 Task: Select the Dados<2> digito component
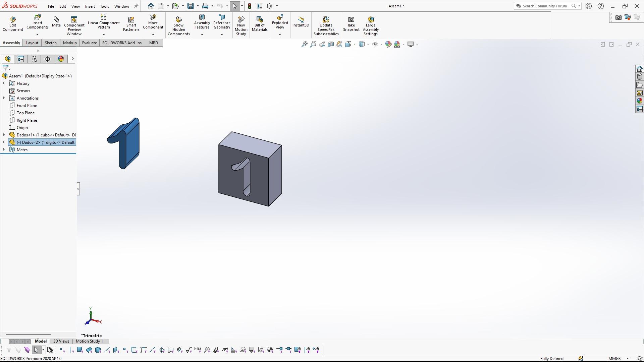[x=42, y=142]
